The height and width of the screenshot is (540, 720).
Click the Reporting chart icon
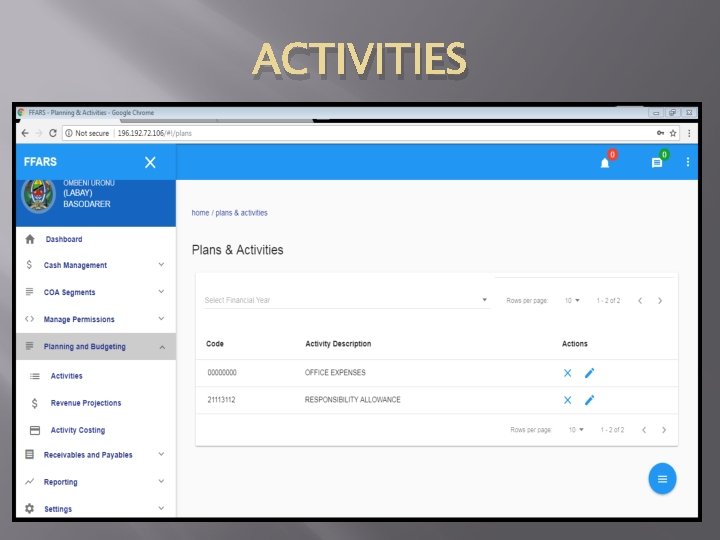29,482
